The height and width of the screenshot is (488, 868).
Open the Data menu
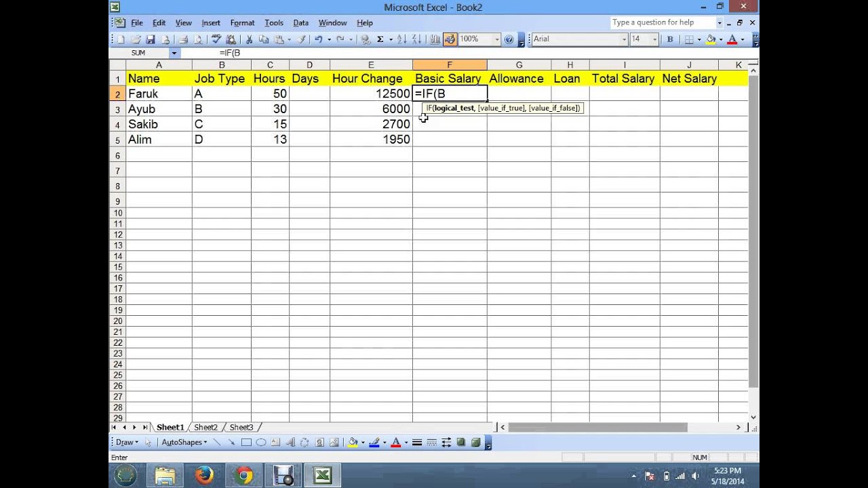click(x=300, y=23)
